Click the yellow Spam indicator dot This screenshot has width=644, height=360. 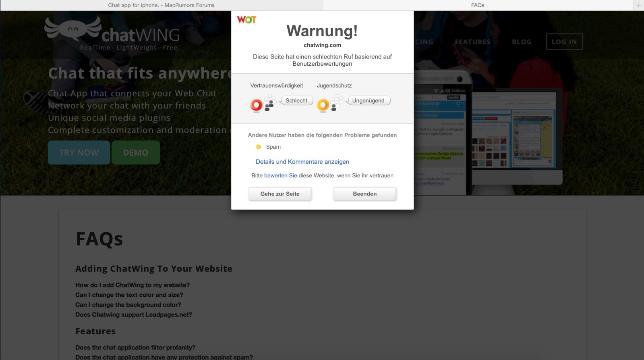click(x=259, y=147)
